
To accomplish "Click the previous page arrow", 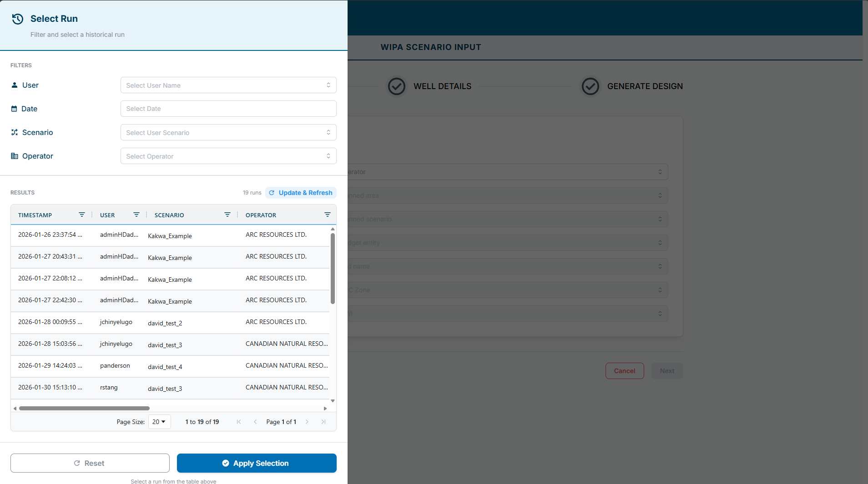I will [255, 422].
